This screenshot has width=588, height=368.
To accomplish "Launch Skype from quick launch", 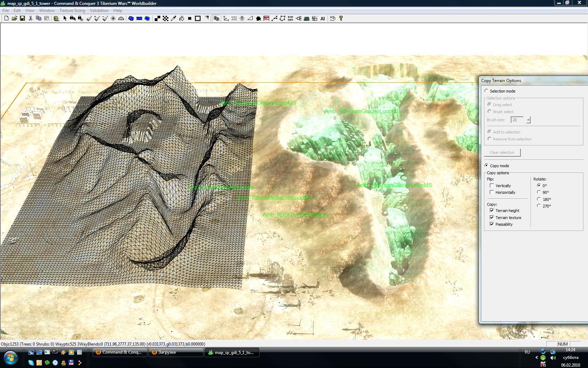I will pyautogui.click(x=31, y=363).
